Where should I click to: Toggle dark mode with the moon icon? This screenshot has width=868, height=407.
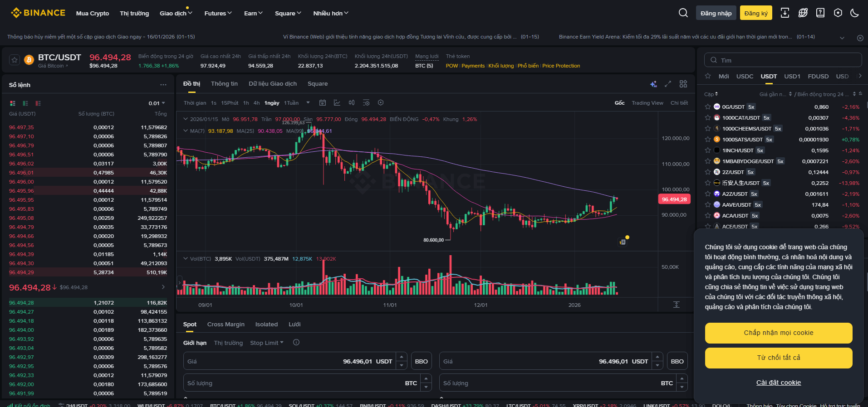[x=855, y=13]
